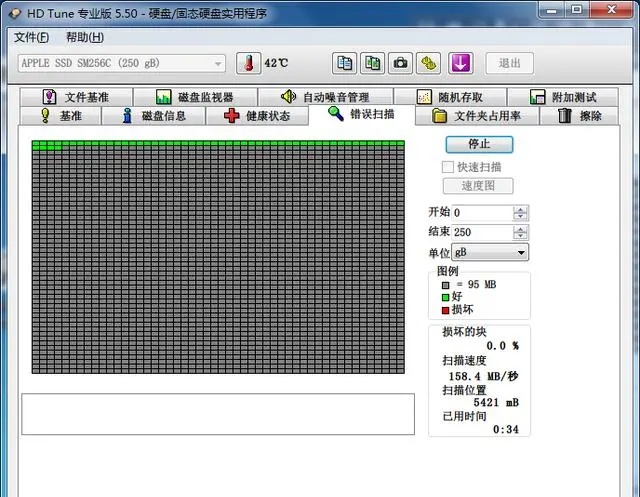Click the camera save screenshot icon
The width and height of the screenshot is (640, 497).
coord(400,63)
